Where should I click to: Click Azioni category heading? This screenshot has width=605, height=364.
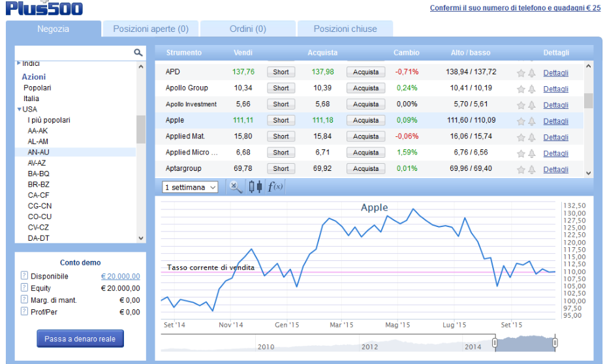33,77
